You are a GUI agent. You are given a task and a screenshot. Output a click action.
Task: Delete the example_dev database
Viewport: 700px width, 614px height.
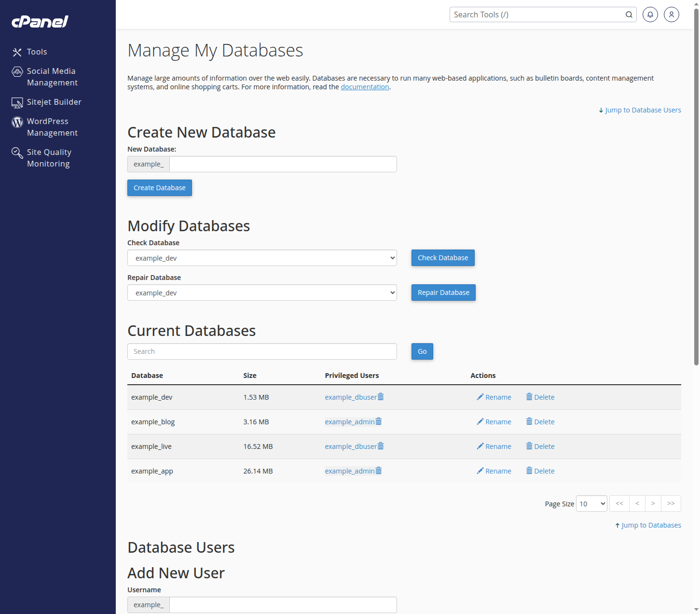point(540,397)
